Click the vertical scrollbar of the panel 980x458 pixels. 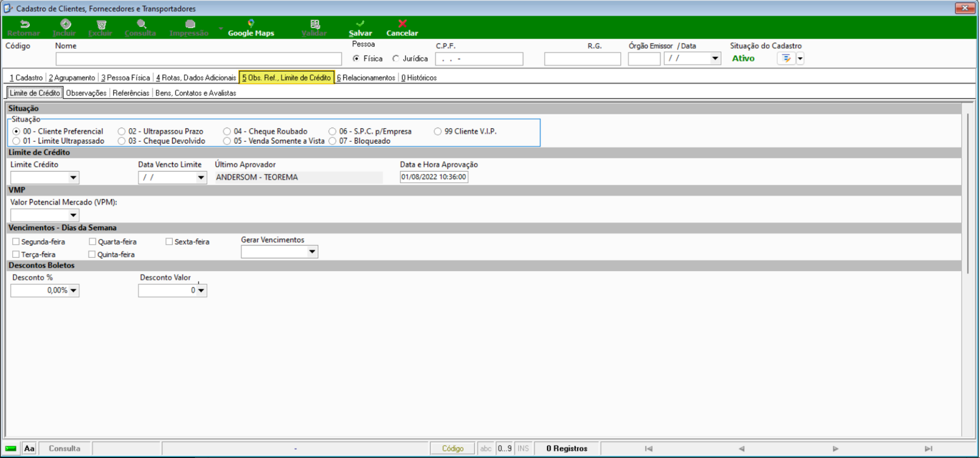[x=968, y=193]
